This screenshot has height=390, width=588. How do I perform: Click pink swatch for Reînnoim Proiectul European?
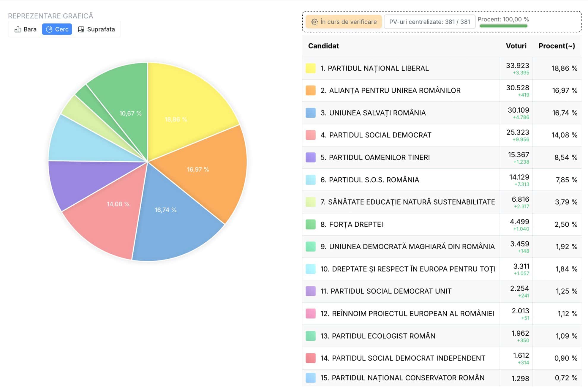[311, 314]
